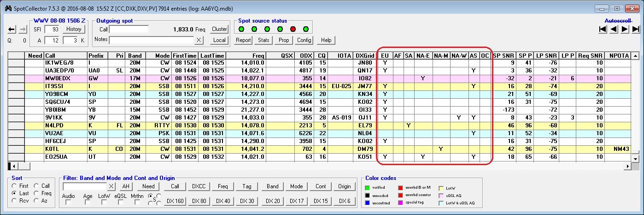Send spot using Cluster button
The height and width of the screenshot is (215, 644).
[x=219, y=29]
